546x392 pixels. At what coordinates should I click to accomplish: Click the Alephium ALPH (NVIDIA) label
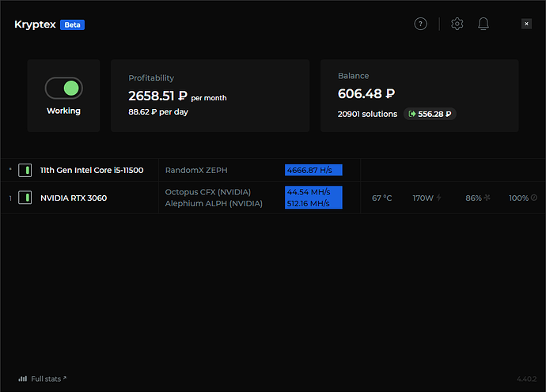coord(214,203)
